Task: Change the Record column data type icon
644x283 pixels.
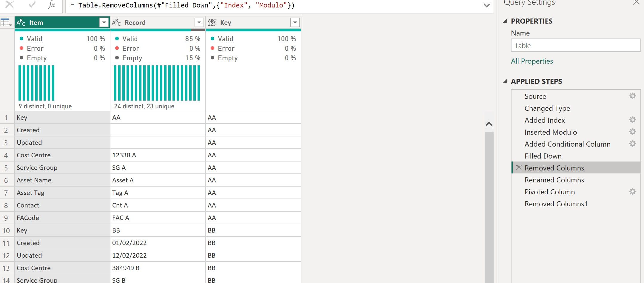Action: pos(116,23)
